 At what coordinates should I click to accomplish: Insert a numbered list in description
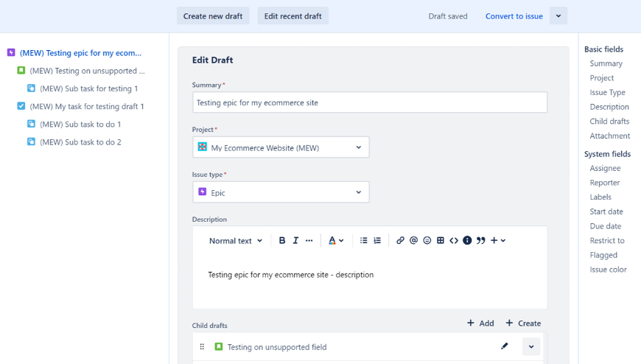[377, 241]
